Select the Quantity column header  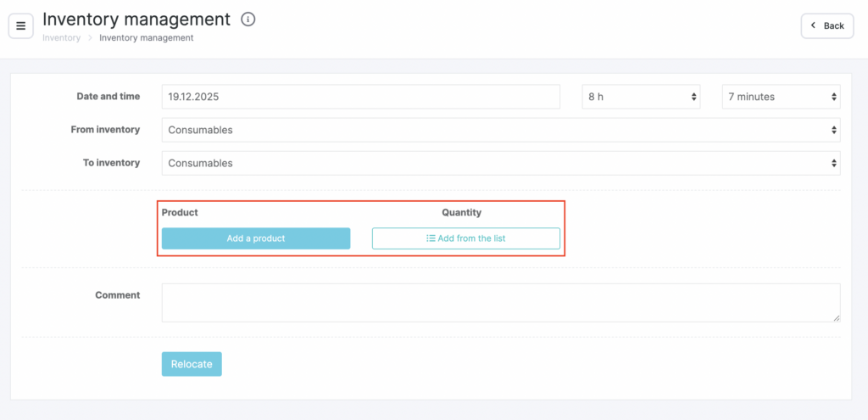click(461, 212)
